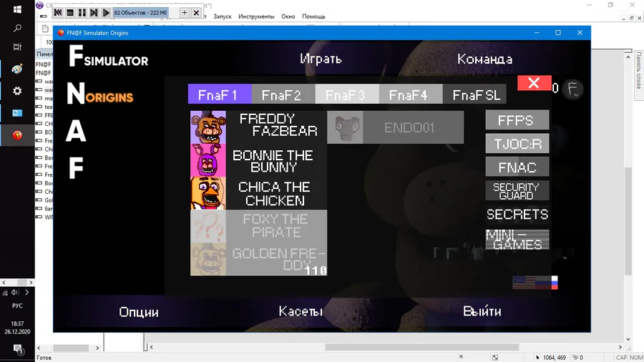Click Выйти to exit the game

tap(482, 311)
